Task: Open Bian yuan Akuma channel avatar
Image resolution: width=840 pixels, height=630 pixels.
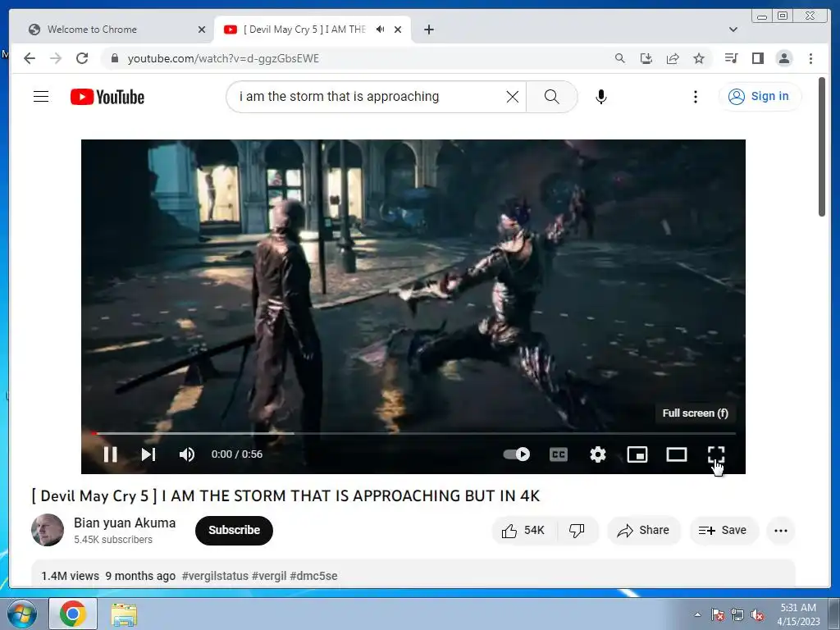Action: (x=48, y=530)
